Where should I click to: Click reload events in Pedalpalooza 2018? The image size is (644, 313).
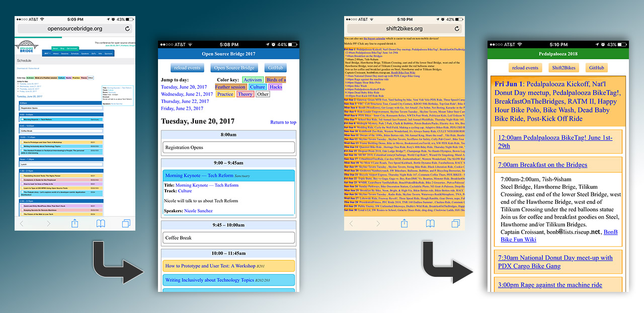tap(525, 68)
